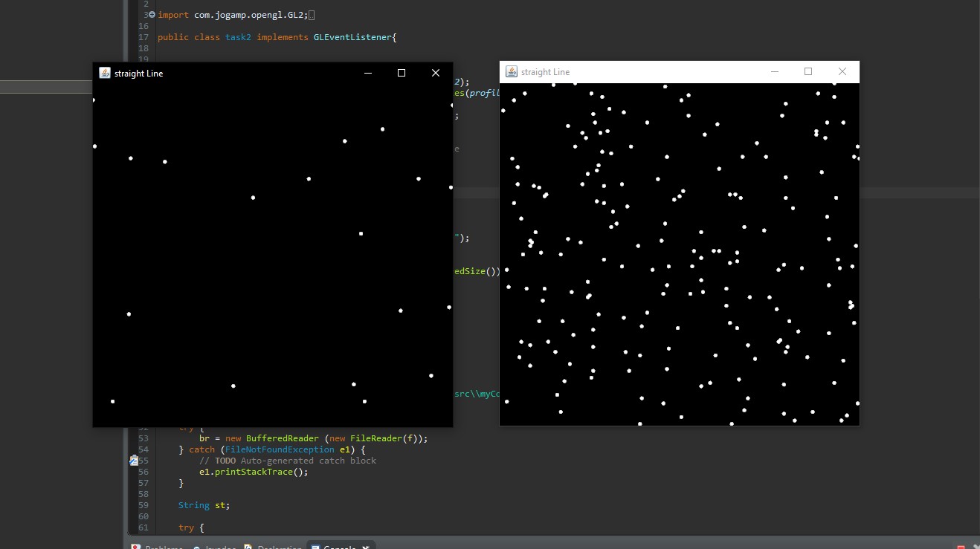Open the Console tab

pos(339,547)
